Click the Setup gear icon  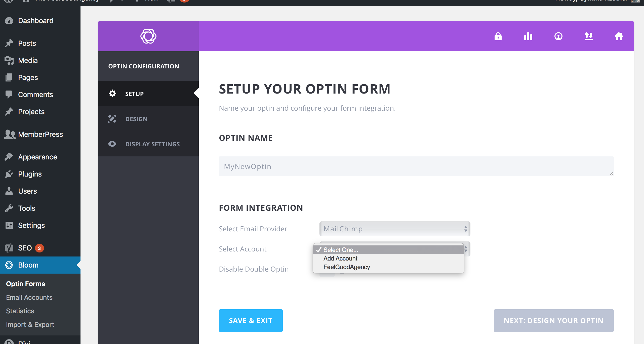pos(112,94)
